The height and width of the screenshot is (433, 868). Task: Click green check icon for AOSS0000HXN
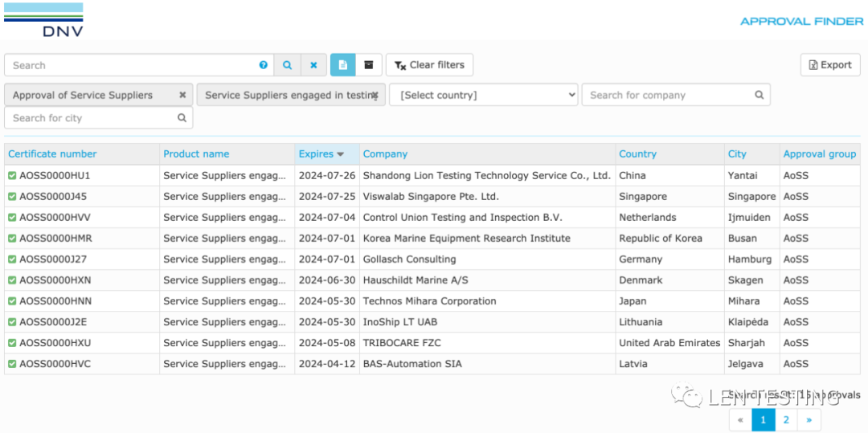point(12,280)
